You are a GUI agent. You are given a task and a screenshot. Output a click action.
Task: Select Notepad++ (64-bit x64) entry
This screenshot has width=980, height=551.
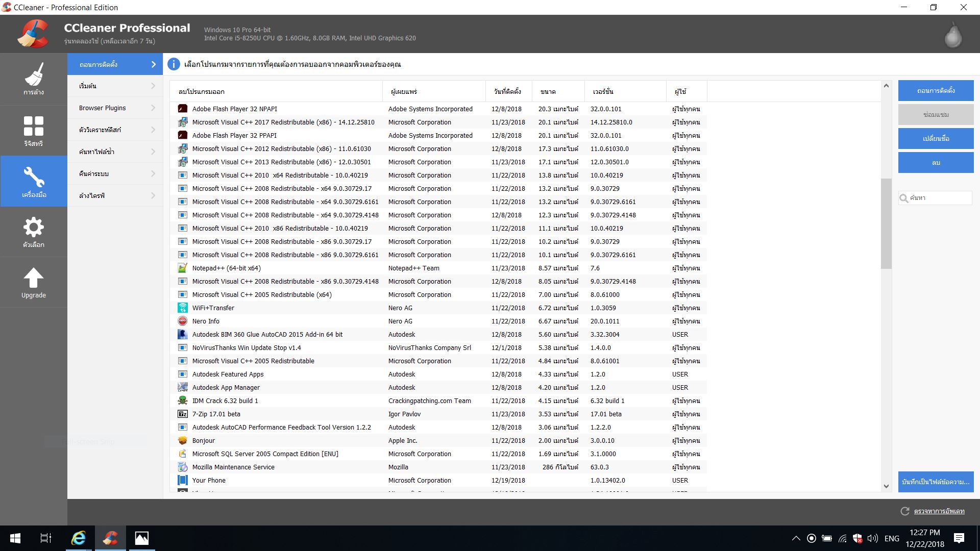pyautogui.click(x=226, y=268)
